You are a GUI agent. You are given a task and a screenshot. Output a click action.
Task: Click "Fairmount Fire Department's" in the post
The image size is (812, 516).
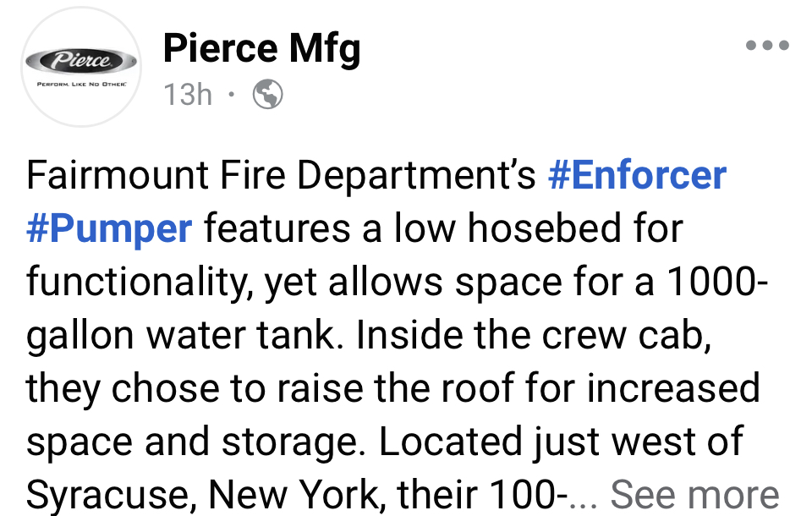pyautogui.click(x=282, y=176)
